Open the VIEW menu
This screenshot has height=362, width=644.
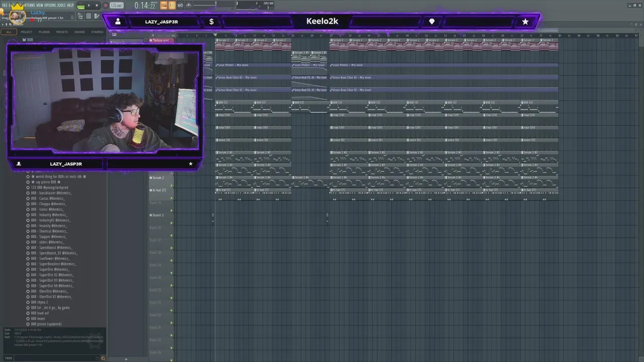[40, 5]
